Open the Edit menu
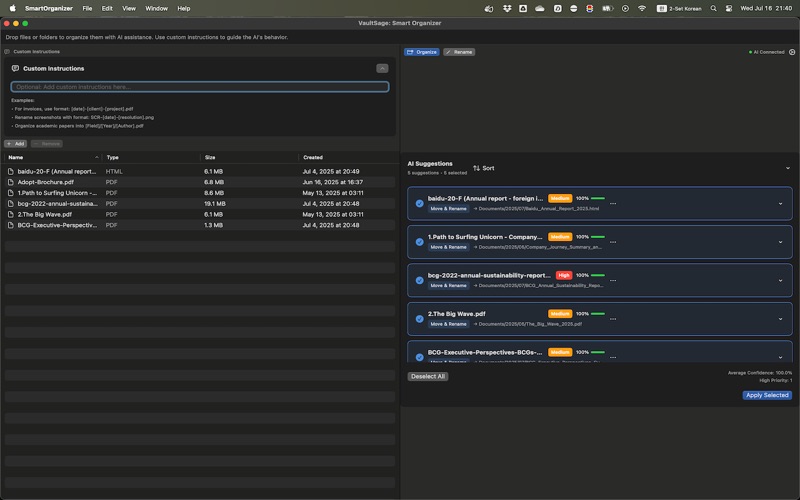This screenshot has width=800, height=500. click(107, 8)
